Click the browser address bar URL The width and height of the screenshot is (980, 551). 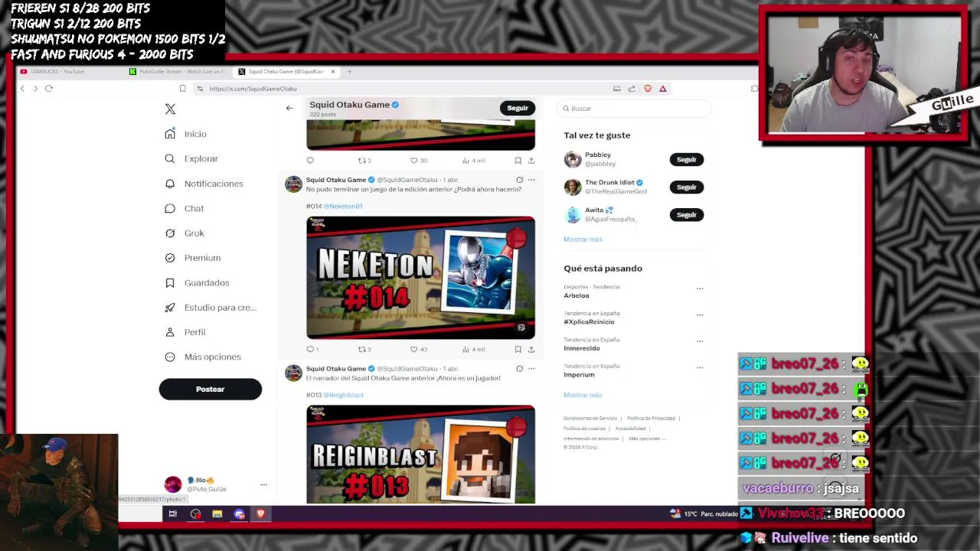point(253,89)
